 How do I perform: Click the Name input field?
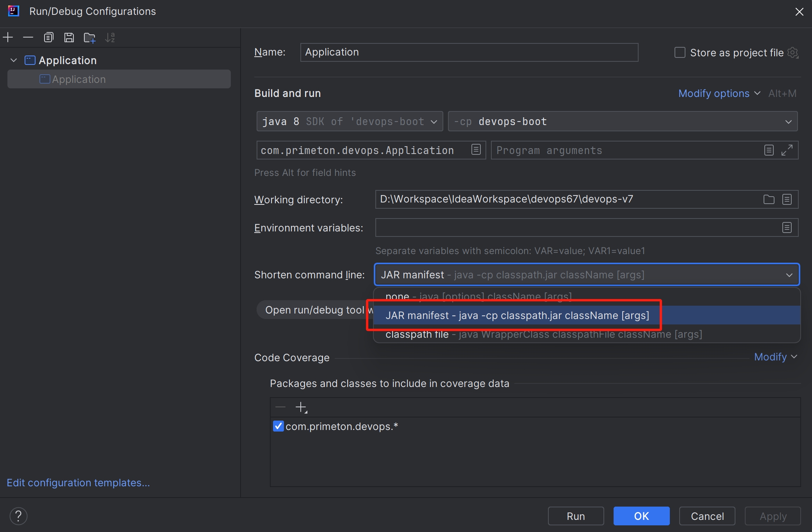click(469, 52)
